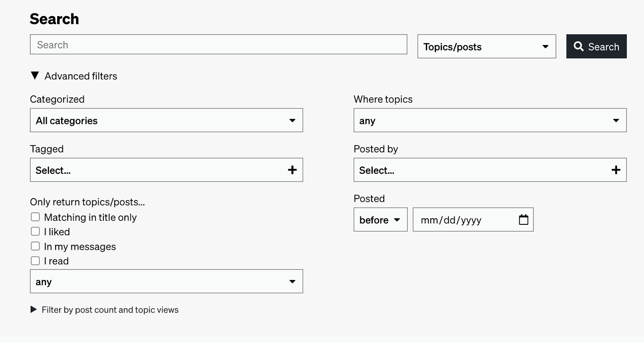
Task: Enable Matching in title only checkbox
Action: 35,217
